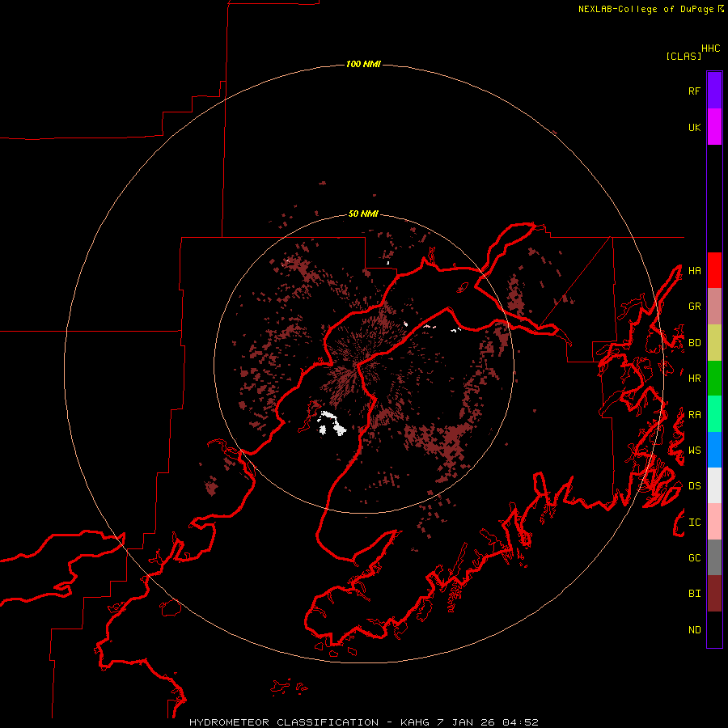Click the RA legend label
This screenshot has height=728, width=728.
click(x=694, y=415)
